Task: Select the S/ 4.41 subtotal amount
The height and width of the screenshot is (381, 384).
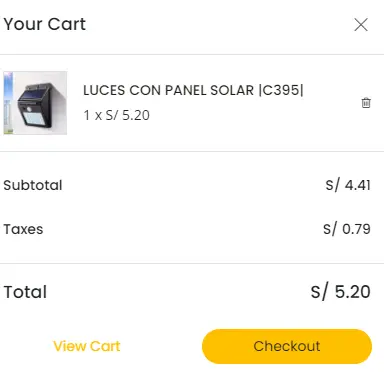Action: 348,185
